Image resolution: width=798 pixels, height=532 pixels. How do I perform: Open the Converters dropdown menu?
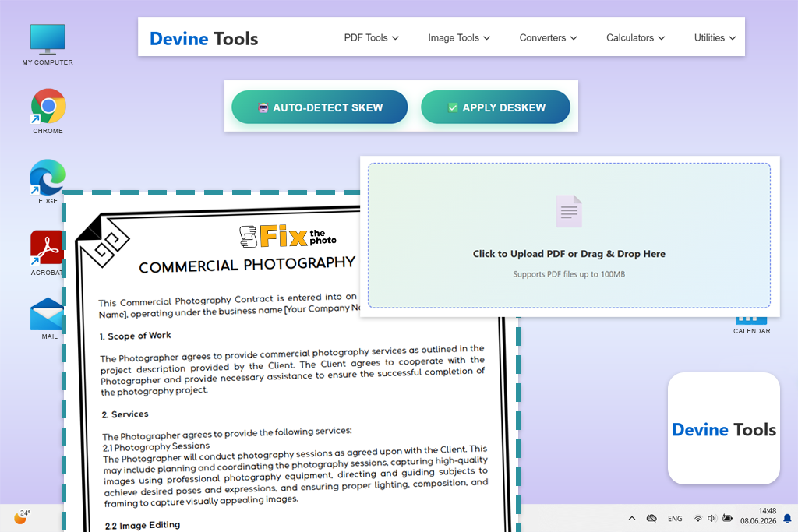pyautogui.click(x=548, y=37)
